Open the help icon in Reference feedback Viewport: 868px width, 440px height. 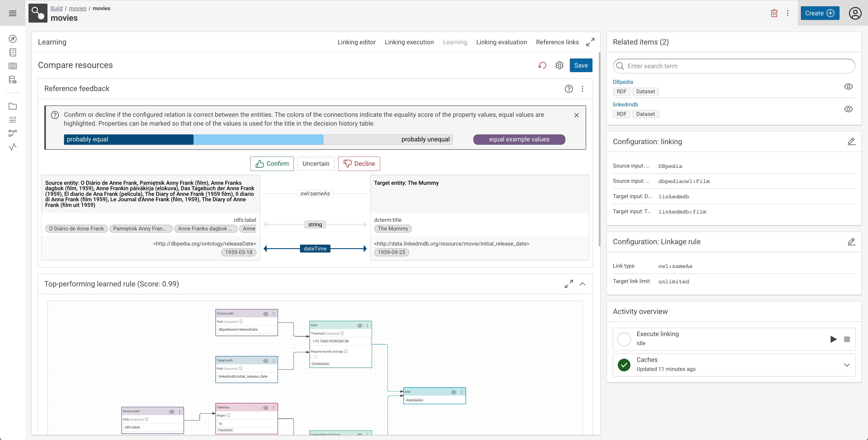569,89
